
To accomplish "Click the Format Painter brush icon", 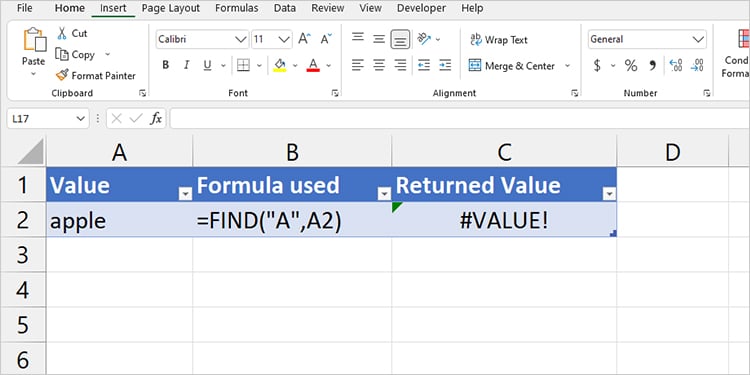I will (x=62, y=75).
